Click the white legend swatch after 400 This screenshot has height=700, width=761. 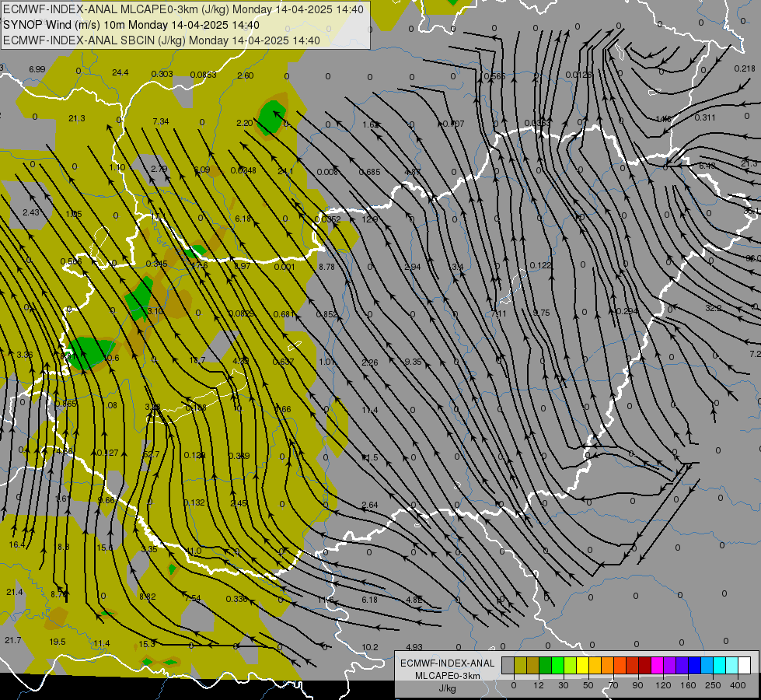coord(744,666)
